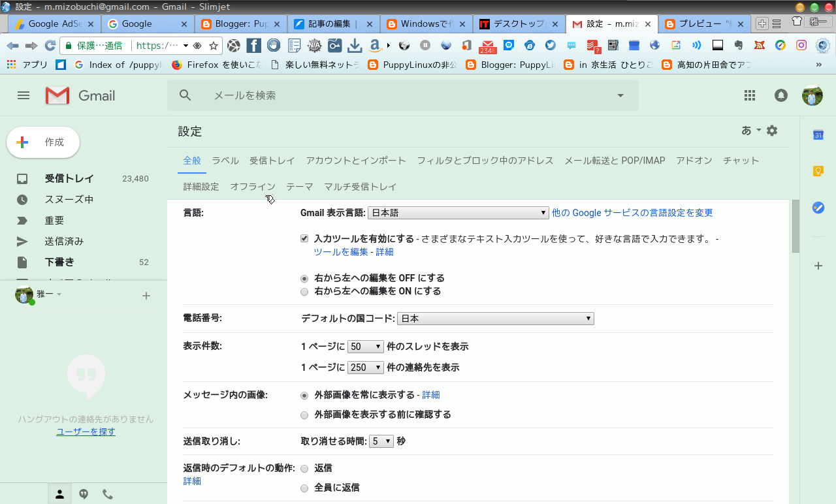Switch to the Hangouts phone calls tab
The image size is (836, 504).
click(107, 494)
